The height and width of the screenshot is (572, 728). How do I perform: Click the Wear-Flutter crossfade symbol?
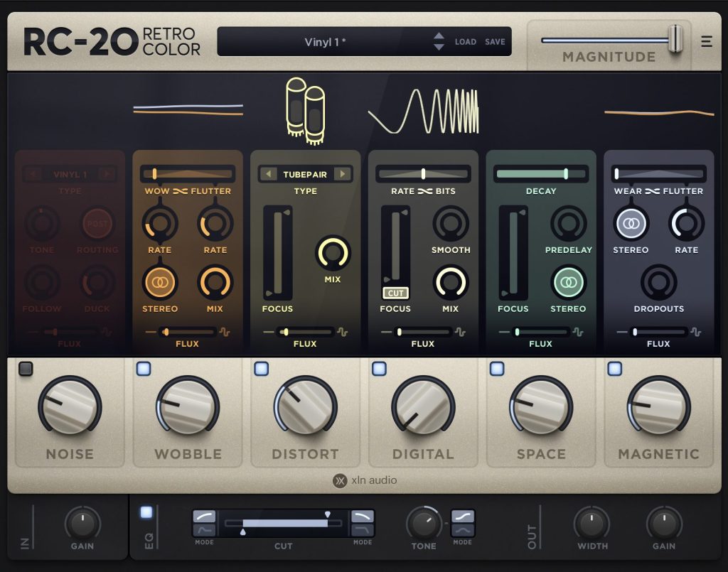click(653, 191)
